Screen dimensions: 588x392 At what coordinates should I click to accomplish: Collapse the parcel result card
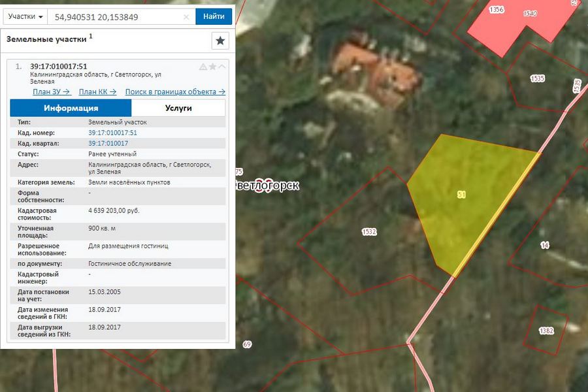pyautogui.click(x=222, y=67)
